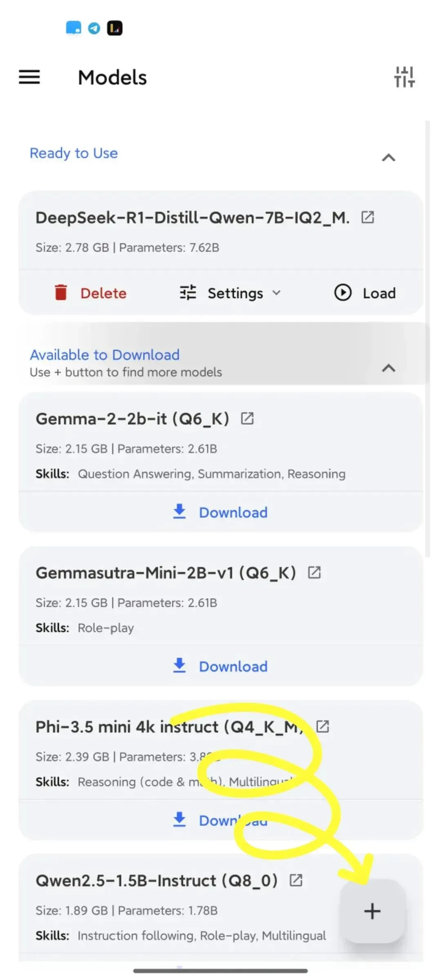Open the hamburger navigation menu
The width and height of the screenshot is (441, 980).
(x=29, y=77)
